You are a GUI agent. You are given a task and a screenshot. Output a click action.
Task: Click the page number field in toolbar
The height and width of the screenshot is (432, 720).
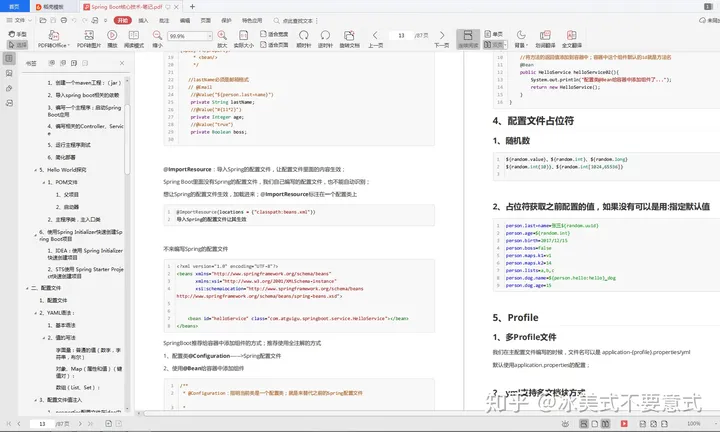[401, 35]
